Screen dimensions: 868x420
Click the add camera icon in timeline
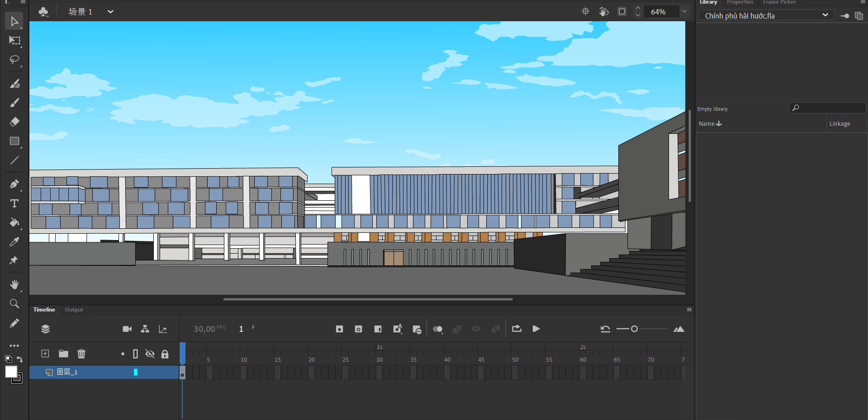127,329
